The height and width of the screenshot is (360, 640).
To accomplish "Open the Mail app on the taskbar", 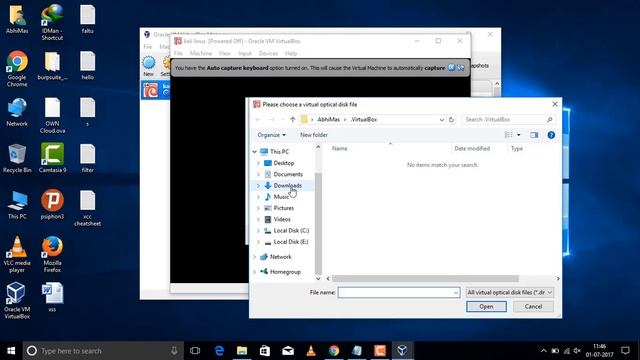I will (x=288, y=351).
